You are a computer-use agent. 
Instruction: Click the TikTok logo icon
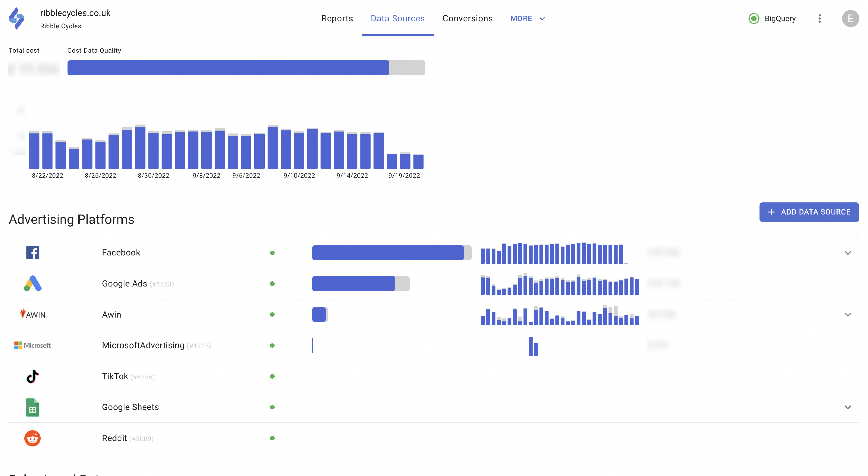(x=33, y=376)
